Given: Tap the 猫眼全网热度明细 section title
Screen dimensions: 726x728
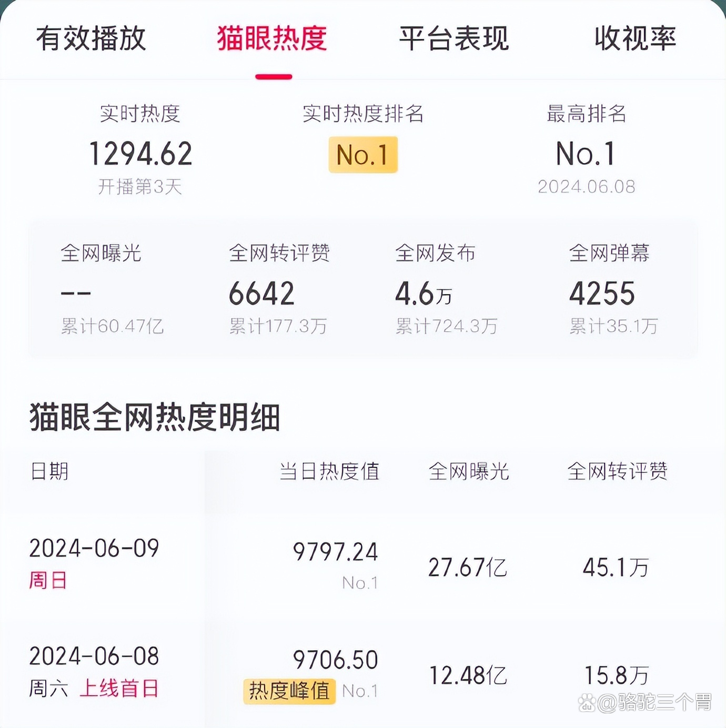Looking at the screenshot, I should (155, 417).
